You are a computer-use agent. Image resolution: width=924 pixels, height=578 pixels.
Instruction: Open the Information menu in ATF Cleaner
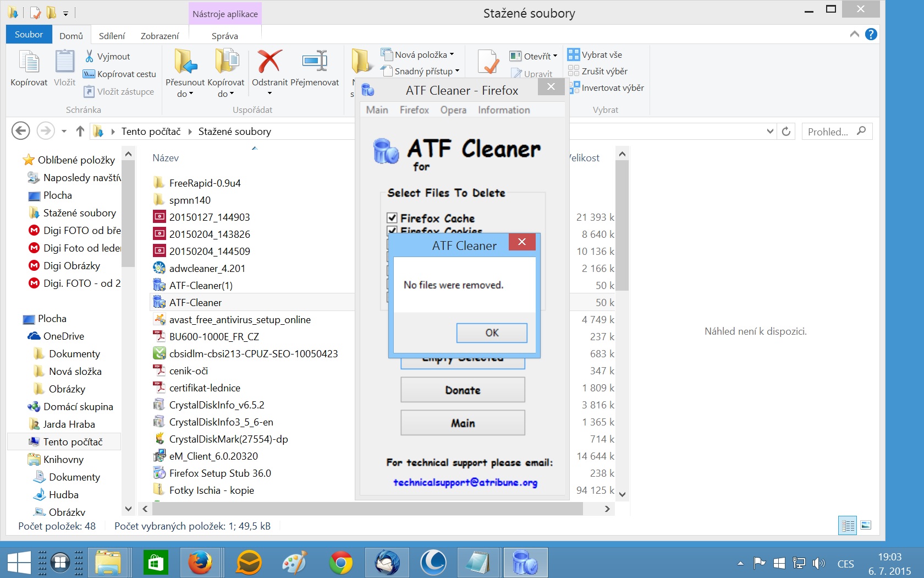click(x=504, y=110)
